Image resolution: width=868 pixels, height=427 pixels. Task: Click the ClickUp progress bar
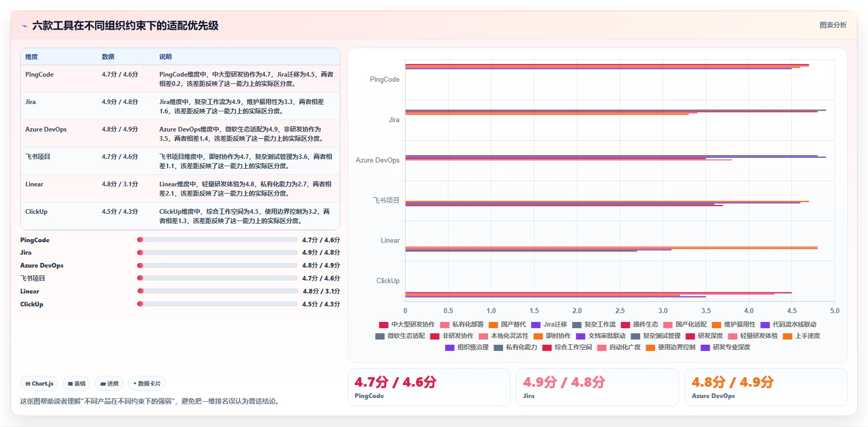click(217, 304)
